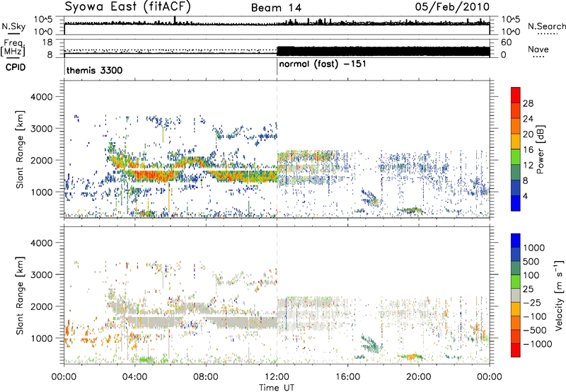Click the '12:00' time tick label
This screenshot has height=392, width=566.
click(277, 377)
